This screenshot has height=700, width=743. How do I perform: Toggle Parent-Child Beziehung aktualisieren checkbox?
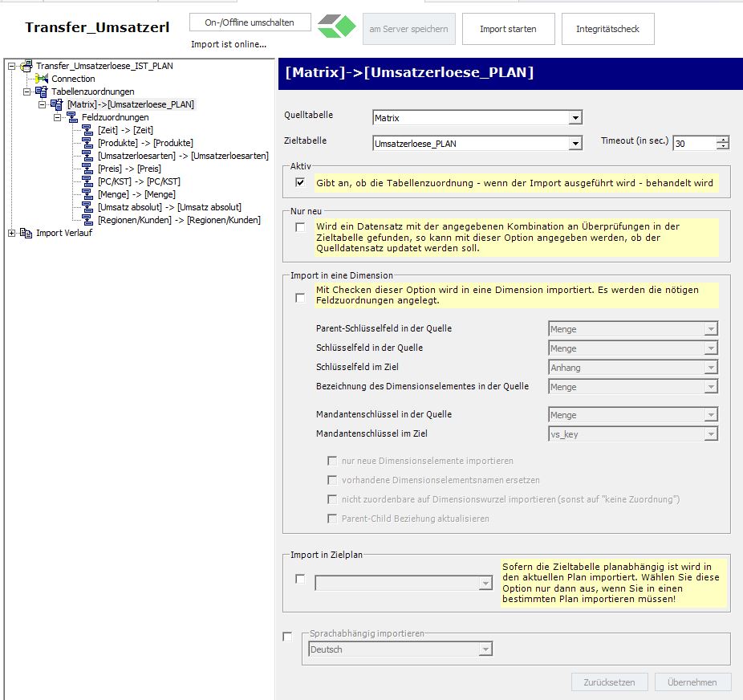[x=332, y=519]
